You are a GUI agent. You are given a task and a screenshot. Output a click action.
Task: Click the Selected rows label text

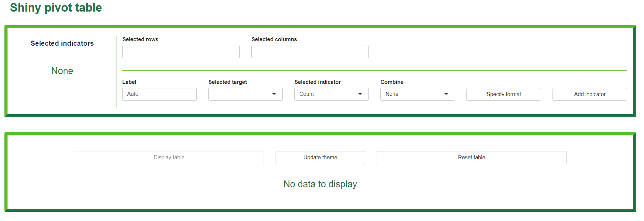[x=140, y=40]
